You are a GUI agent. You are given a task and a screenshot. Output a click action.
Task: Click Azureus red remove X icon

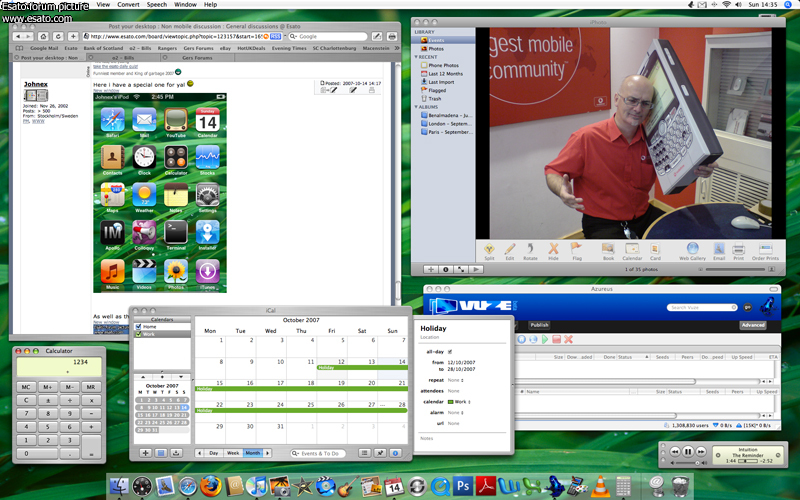568,339
